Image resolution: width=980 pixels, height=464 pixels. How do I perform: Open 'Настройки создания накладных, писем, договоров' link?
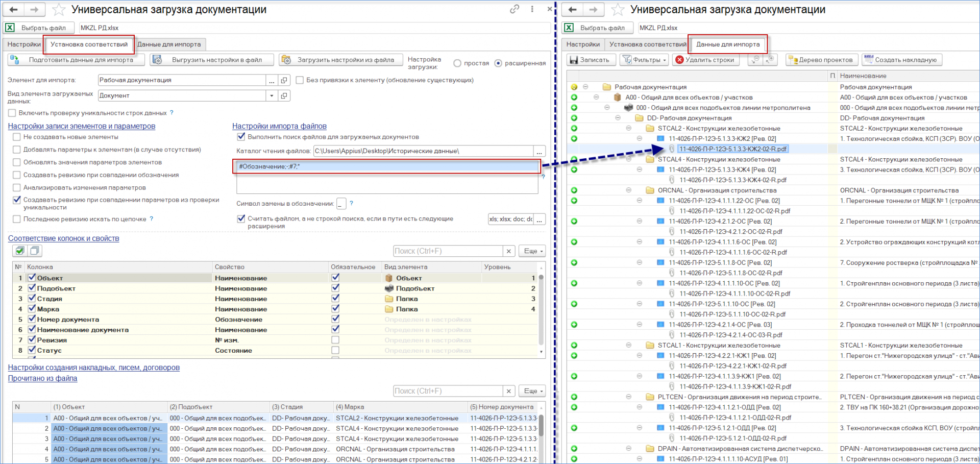pos(94,368)
